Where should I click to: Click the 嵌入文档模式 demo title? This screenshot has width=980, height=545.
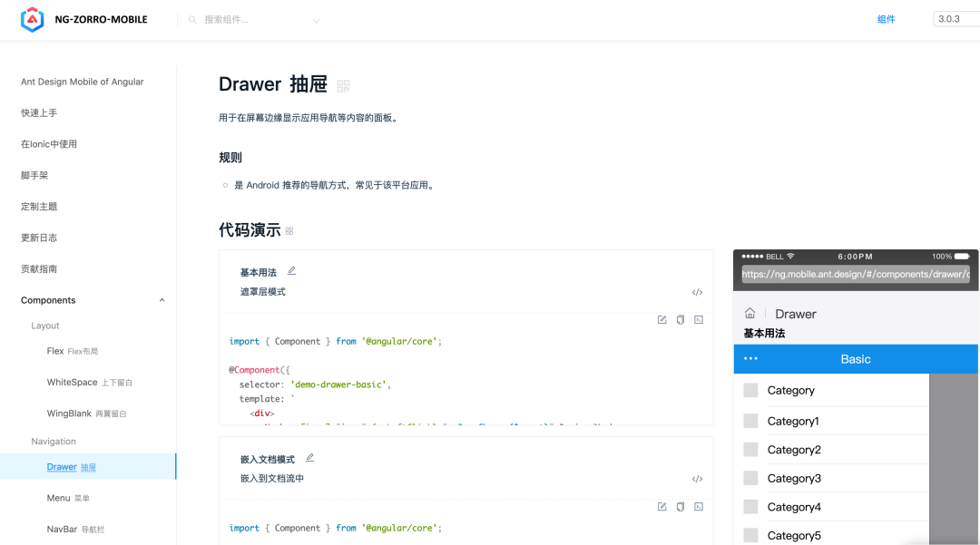pos(268,460)
